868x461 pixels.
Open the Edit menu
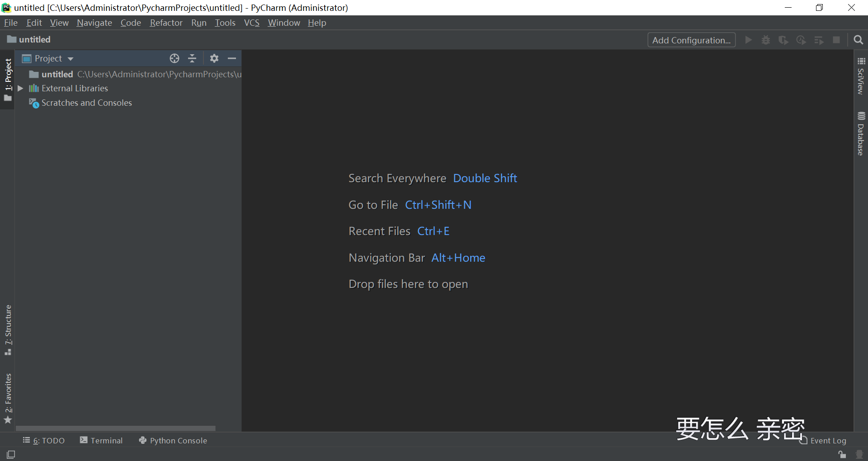34,23
